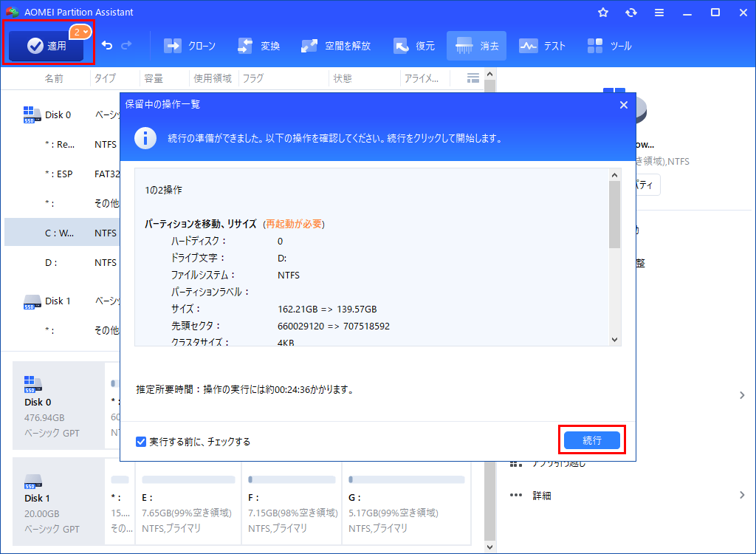
Task: Click the main list scroll up arrow
Action: [x=490, y=75]
